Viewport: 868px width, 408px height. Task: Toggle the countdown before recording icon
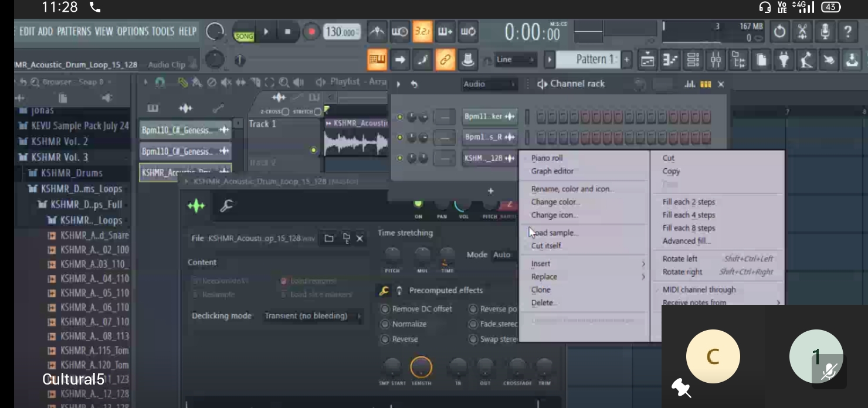(x=422, y=32)
